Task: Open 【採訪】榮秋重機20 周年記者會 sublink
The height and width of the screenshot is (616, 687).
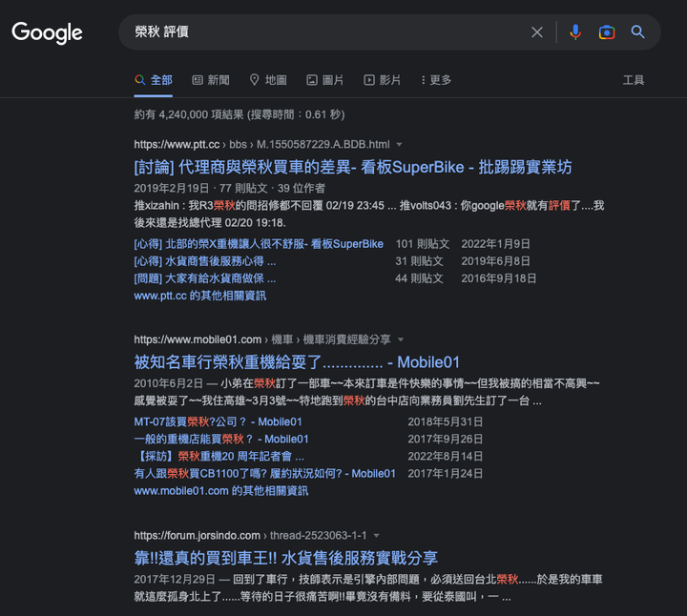Action: click(219, 456)
